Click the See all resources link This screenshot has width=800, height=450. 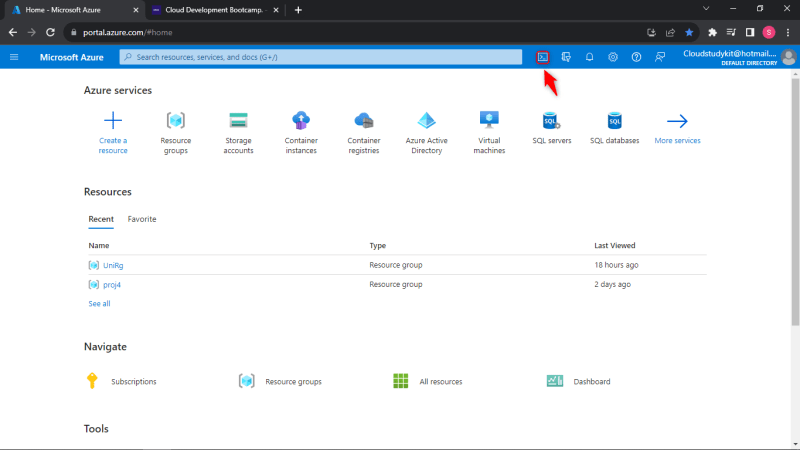point(99,304)
